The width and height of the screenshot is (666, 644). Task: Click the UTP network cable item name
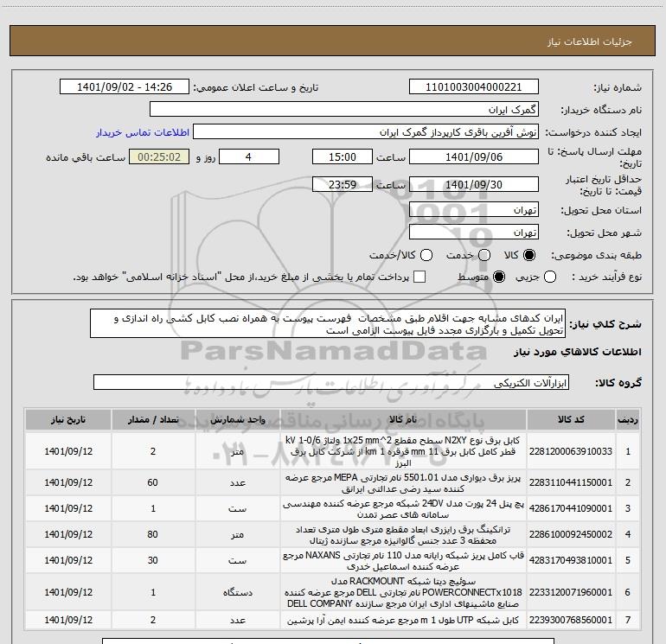tap(403, 620)
